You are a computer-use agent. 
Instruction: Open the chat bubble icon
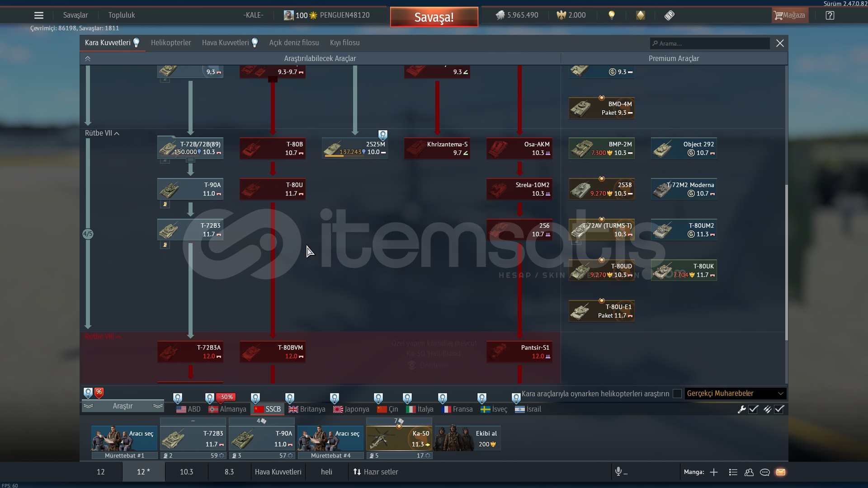pyautogui.click(x=765, y=472)
